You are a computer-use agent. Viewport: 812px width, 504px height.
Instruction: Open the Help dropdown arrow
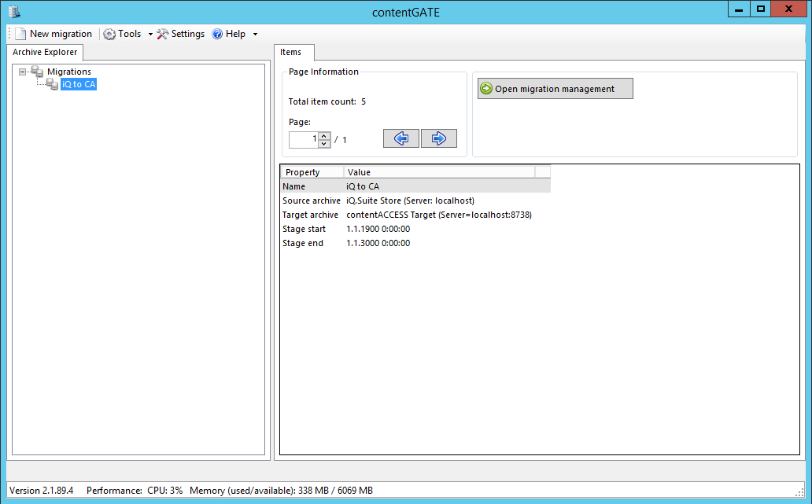[x=255, y=35]
